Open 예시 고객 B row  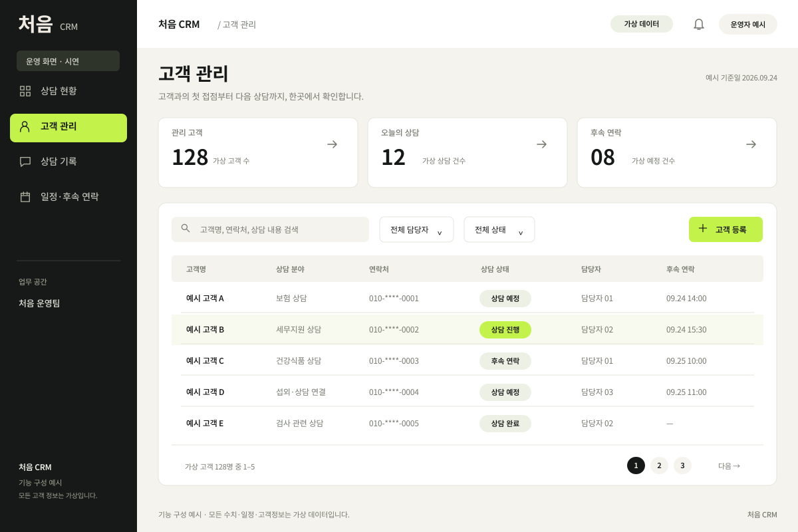(x=467, y=330)
